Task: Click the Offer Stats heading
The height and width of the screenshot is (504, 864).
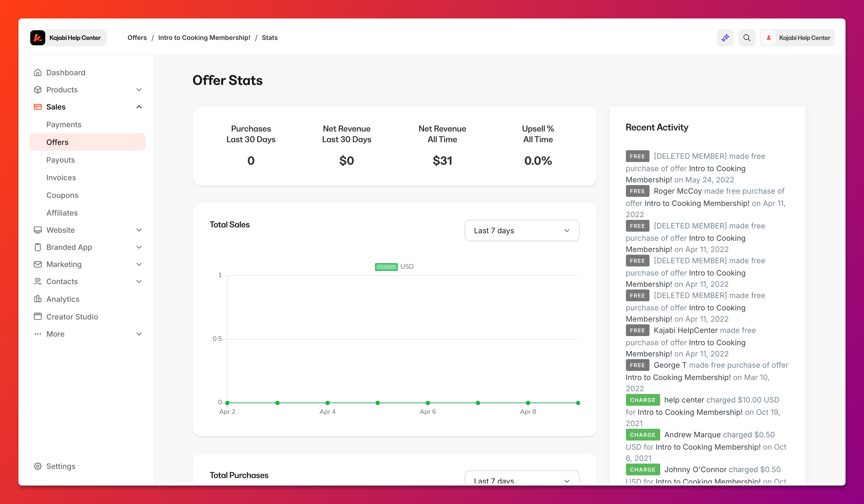Action: coord(227,80)
